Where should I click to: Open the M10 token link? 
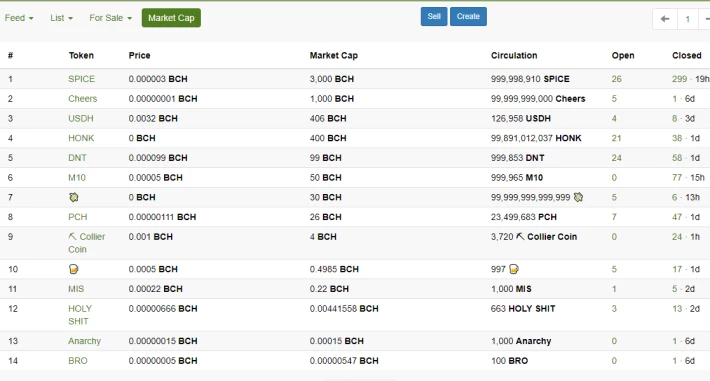77,178
